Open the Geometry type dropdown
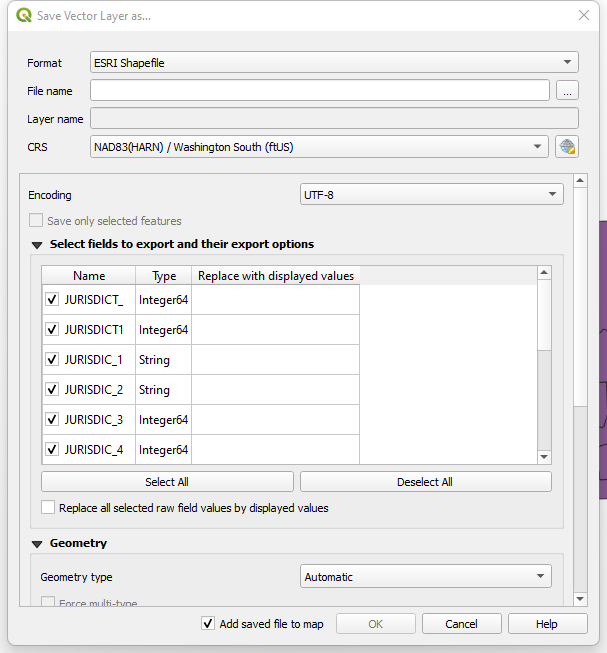607x653 pixels. (425, 576)
